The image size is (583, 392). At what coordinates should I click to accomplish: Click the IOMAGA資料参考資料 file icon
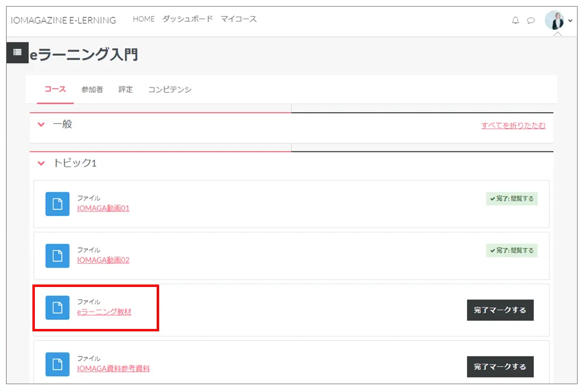[x=58, y=364]
